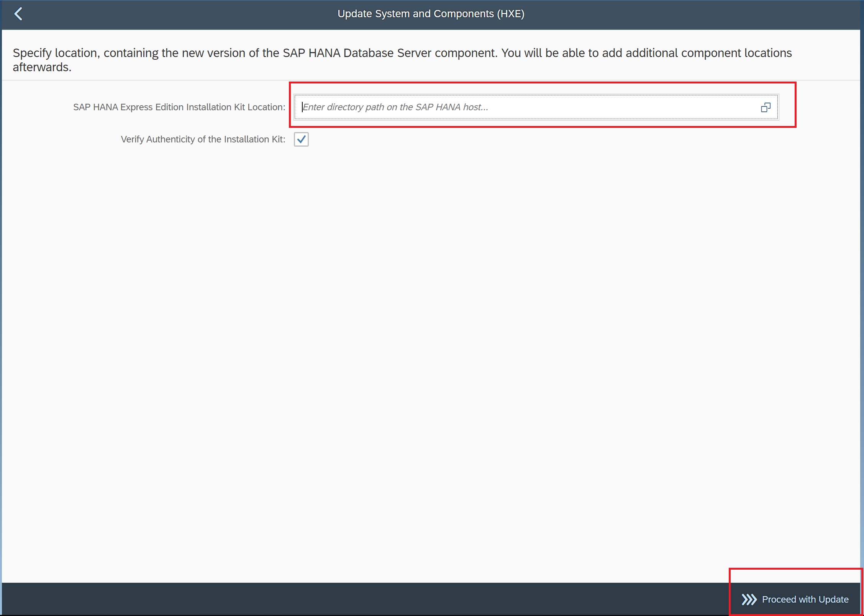Click the triple chevron icon in footer
The image size is (864, 616).
(x=749, y=599)
